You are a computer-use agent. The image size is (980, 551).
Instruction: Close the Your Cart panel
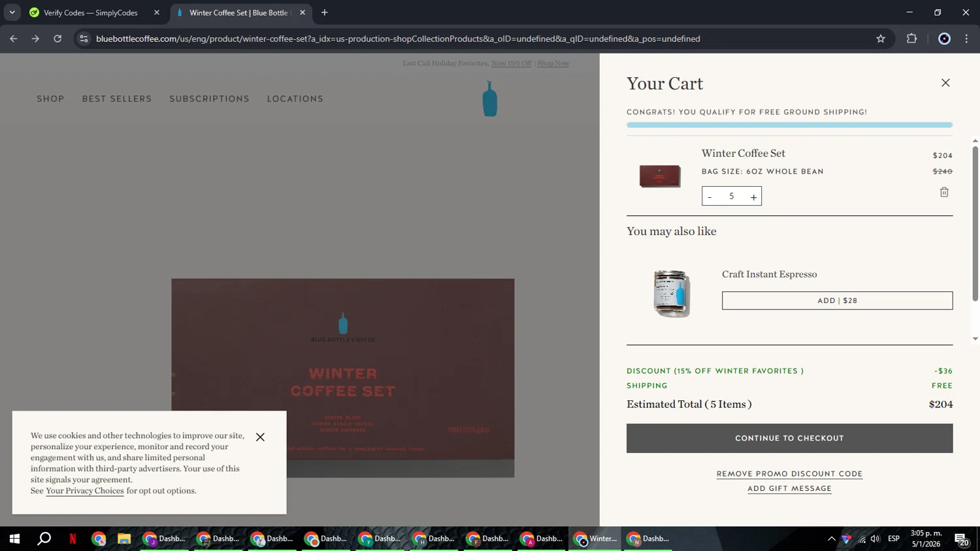945,83
